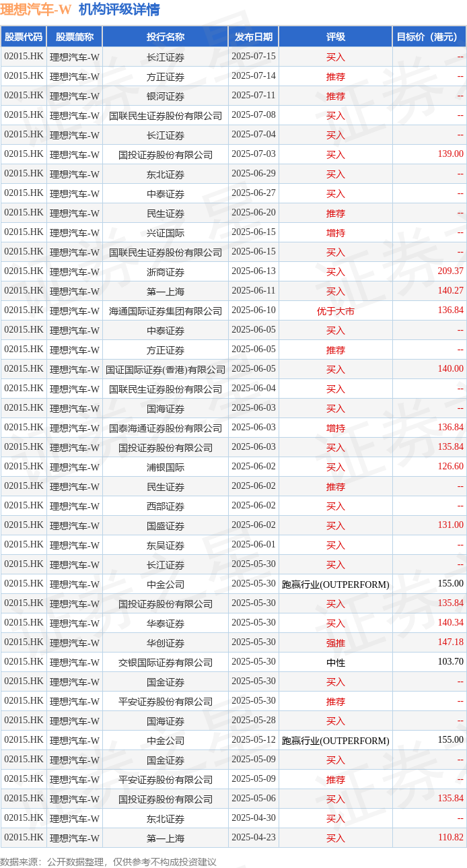The image size is (467, 868).
Task: Click the target price 147.18
Action: (x=450, y=642)
